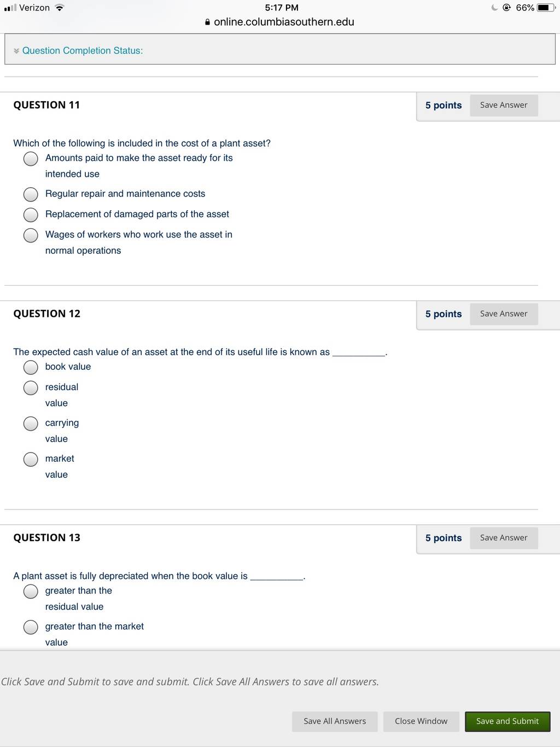Expand the Question Completion Status chevron
The image size is (560, 747).
tap(16, 51)
